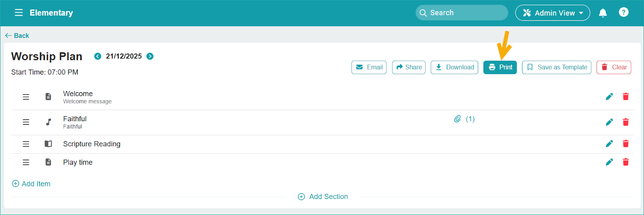Grab the Welcome row drag handle
644x215 pixels.
26,97
